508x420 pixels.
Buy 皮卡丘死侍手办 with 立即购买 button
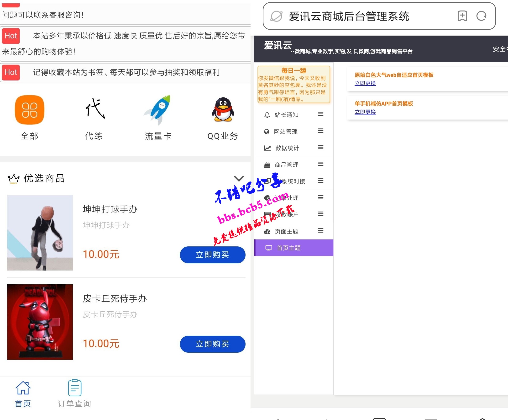pos(213,344)
